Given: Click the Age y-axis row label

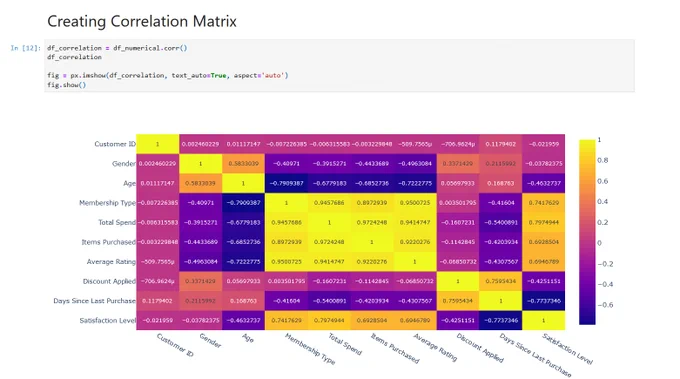Looking at the screenshot, I should pos(129,183).
